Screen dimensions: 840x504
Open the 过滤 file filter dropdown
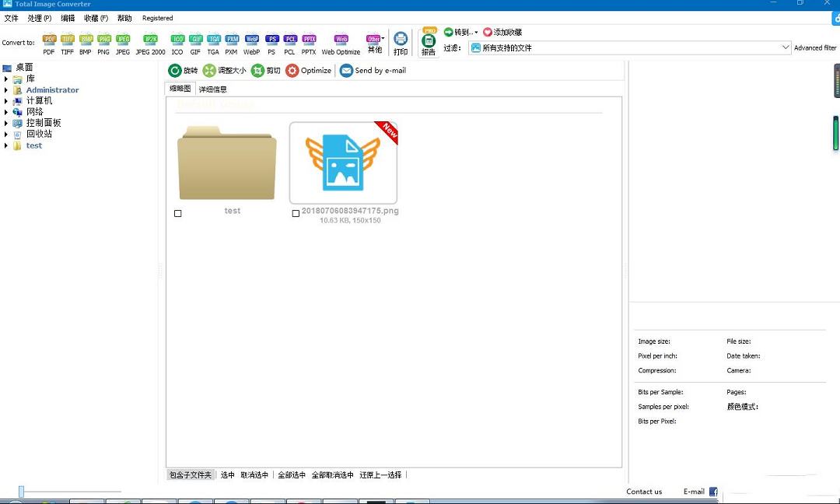[x=786, y=47]
